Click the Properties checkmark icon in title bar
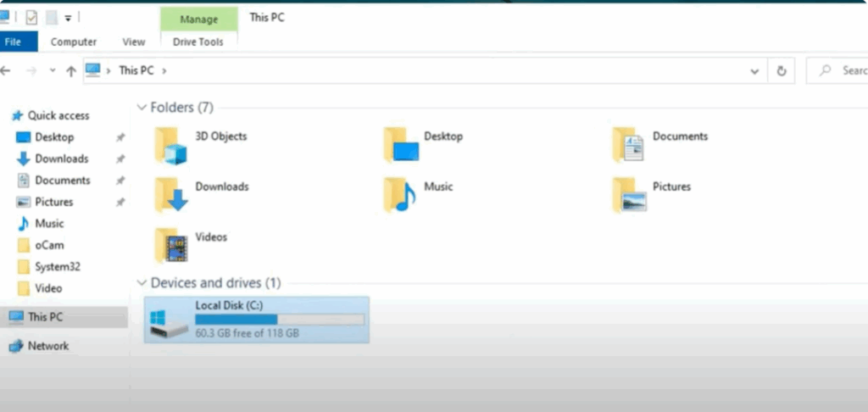 tap(31, 18)
